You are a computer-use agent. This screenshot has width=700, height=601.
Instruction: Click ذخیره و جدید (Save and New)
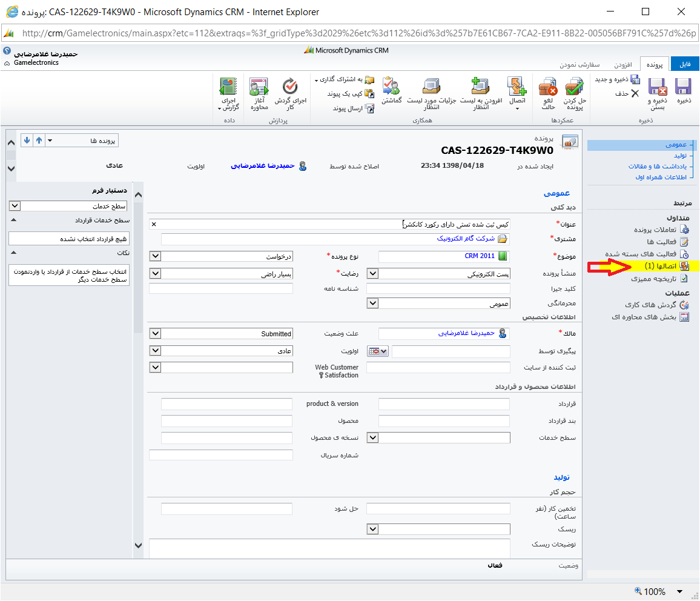point(618,79)
